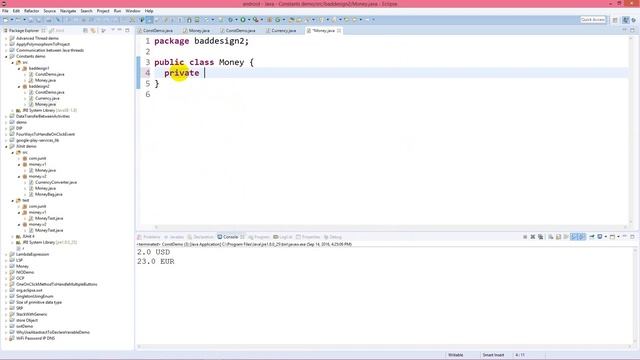Screen dimensions: 640x360
Task: Select the StackWithGeneric project
Action: (31, 314)
